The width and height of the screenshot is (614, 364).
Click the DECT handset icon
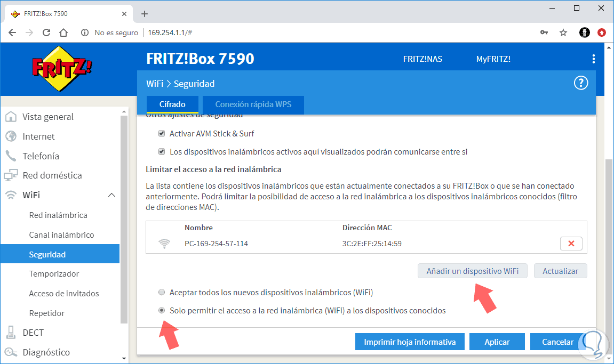[11, 333]
